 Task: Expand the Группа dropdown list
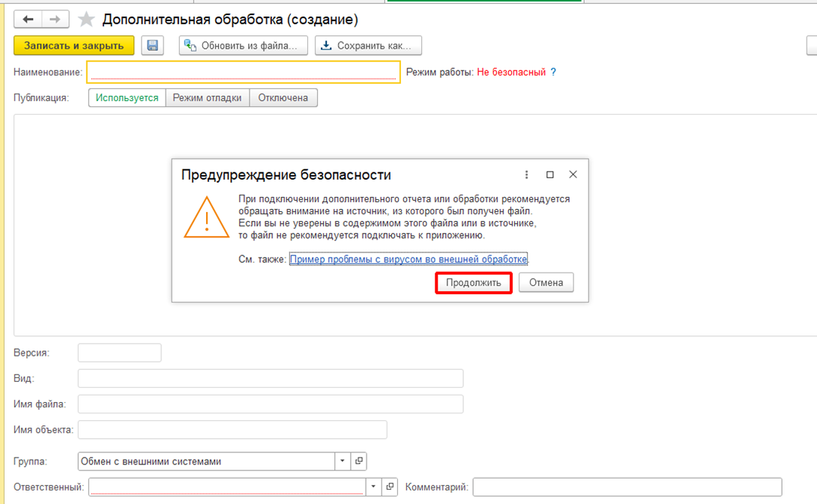pos(343,461)
